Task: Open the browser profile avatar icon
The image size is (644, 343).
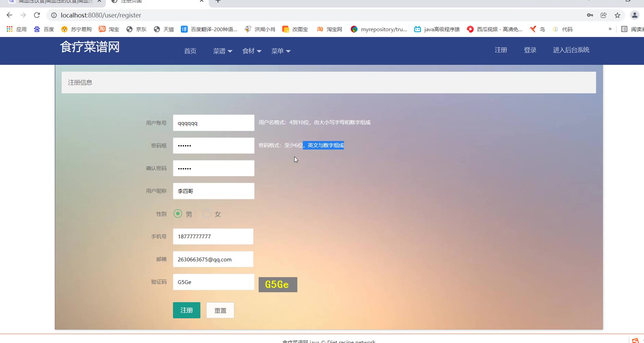Action: point(634,15)
